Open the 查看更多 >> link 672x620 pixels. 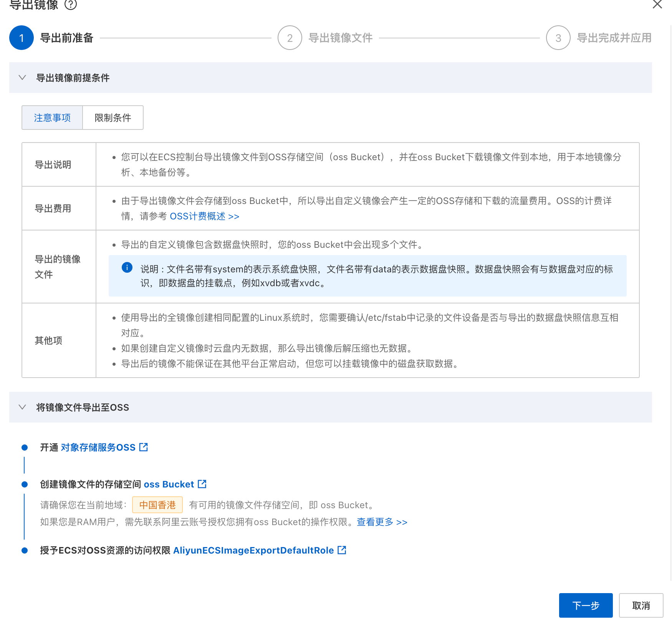(x=382, y=522)
